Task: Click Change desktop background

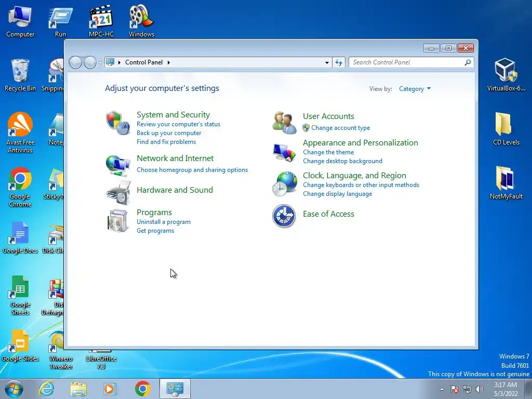Action: (x=342, y=161)
